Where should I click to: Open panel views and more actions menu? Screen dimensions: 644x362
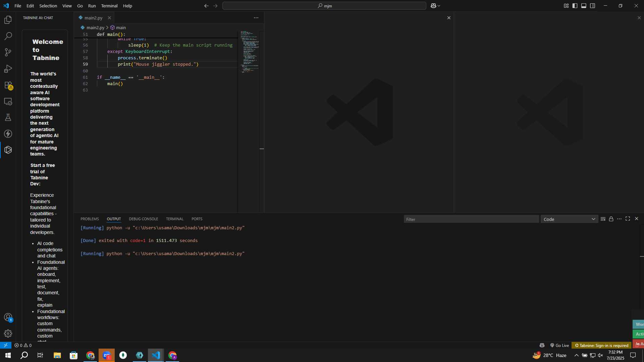click(x=619, y=219)
